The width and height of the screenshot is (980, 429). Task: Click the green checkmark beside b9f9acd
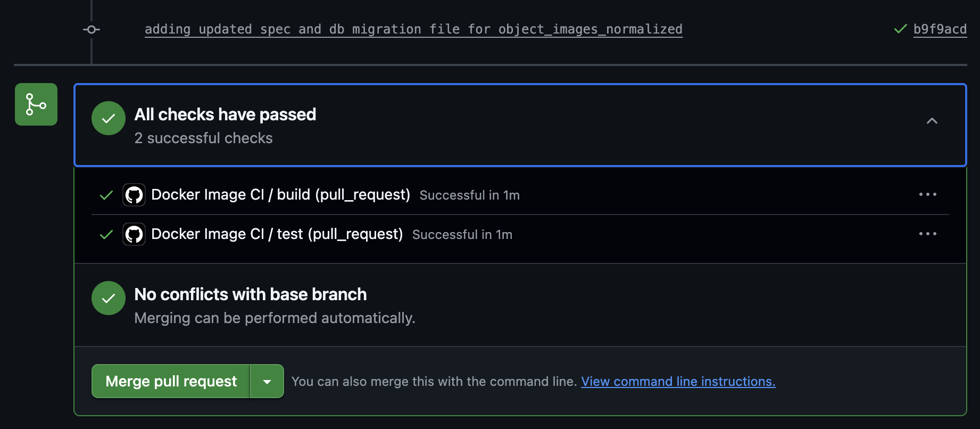click(901, 29)
